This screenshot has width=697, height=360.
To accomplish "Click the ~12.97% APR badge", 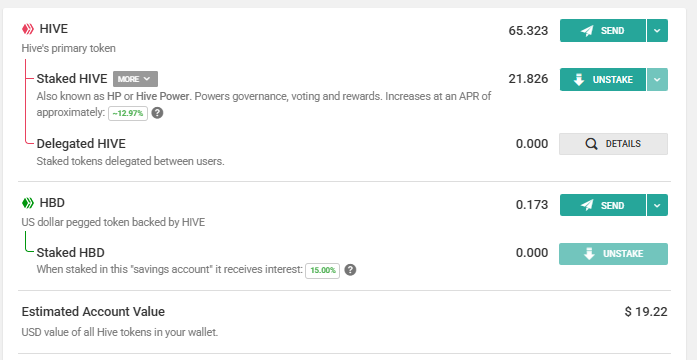I will (x=128, y=113).
